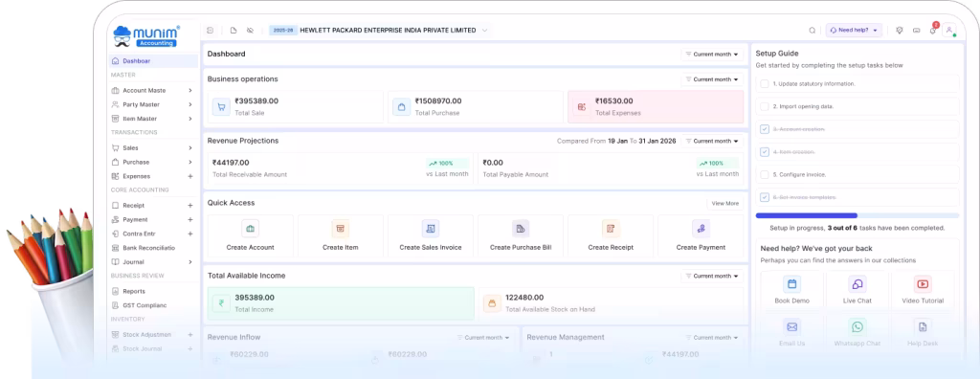Click the ₹395389.00 Total Sale value
This screenshot has width=980, height=379.
[x=256, y=100]
